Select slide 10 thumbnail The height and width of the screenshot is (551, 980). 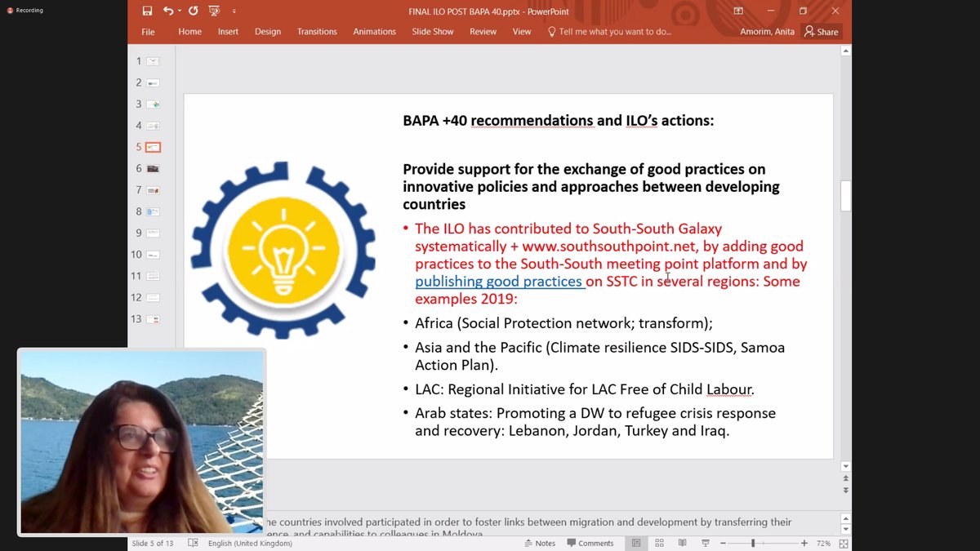coord(153,255)
